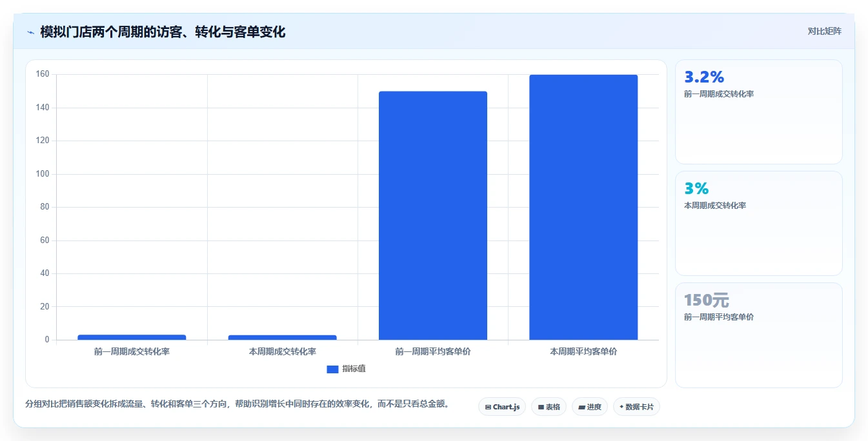868x441 pixels.
Task: Click the 本周期平均客单价 bar
Action: coord(583,207)
